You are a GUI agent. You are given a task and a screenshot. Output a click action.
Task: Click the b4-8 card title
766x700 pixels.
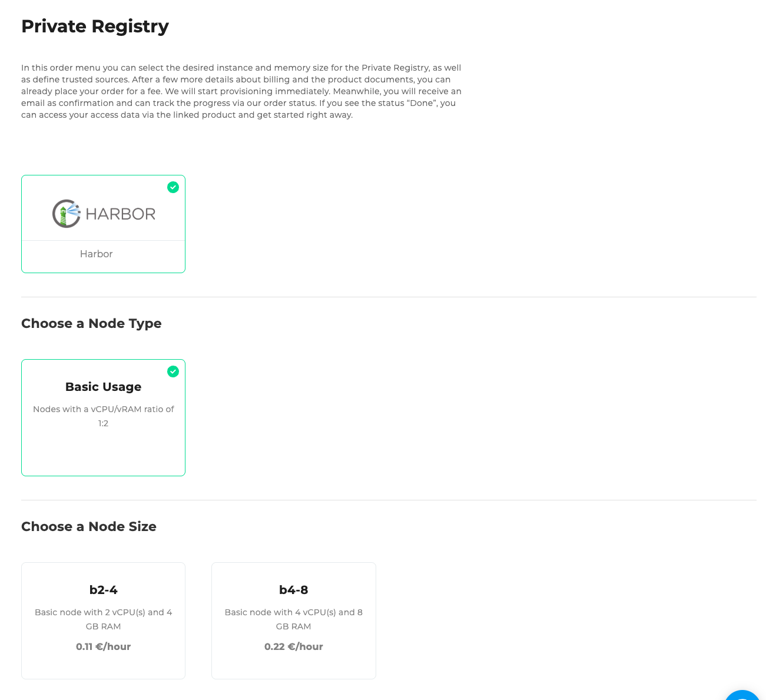pyautogui.click(x=293, y=589)
